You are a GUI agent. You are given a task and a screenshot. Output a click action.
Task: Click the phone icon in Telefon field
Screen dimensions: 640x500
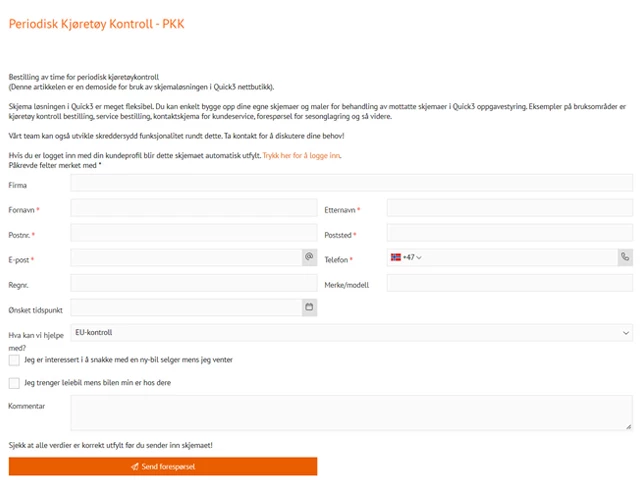pos(625,258)
